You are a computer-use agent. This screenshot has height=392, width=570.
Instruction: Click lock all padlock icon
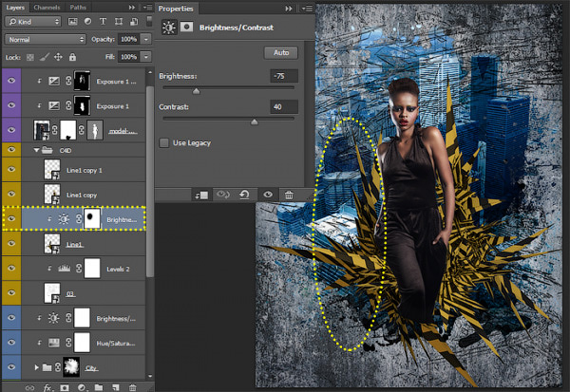click(x=73, y=57)
